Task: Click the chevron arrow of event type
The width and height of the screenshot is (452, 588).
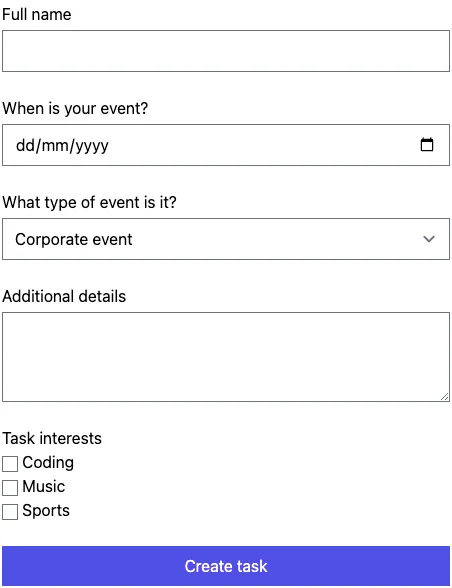Action: click(429, 239)
